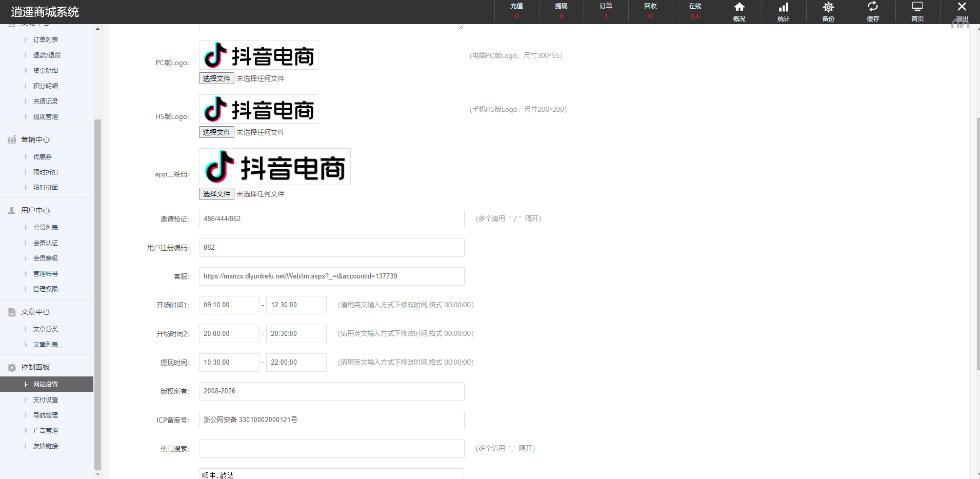Click the 备份 backup gear icon

[x=828, y=11]
